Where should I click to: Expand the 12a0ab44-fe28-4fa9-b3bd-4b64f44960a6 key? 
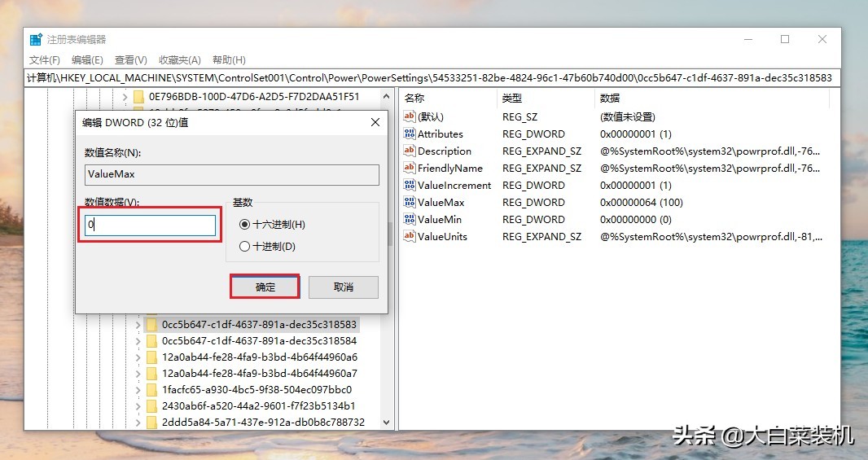(138, 357)
